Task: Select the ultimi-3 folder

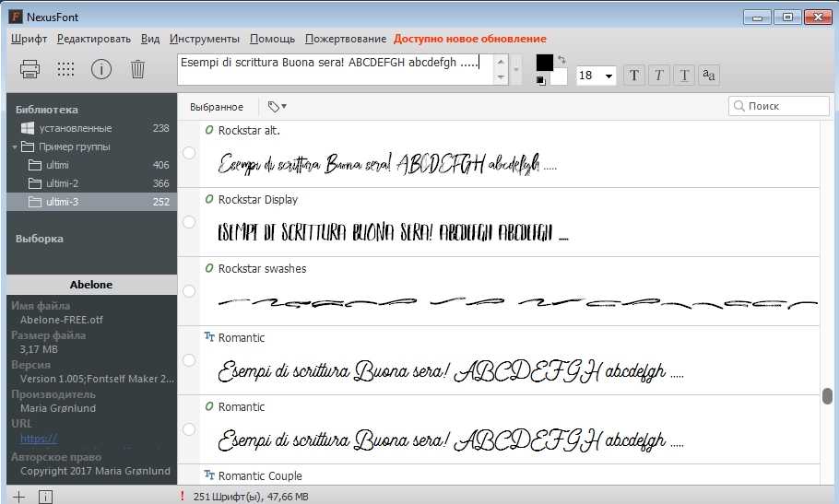Action: pyautogui.click(x=91, y=202)
